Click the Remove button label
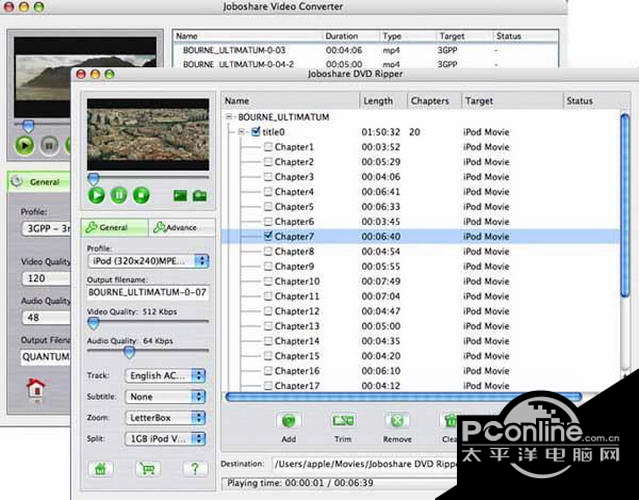Image resolution: width=639 pixels, height=500 pixels. (x=397, y=439)
